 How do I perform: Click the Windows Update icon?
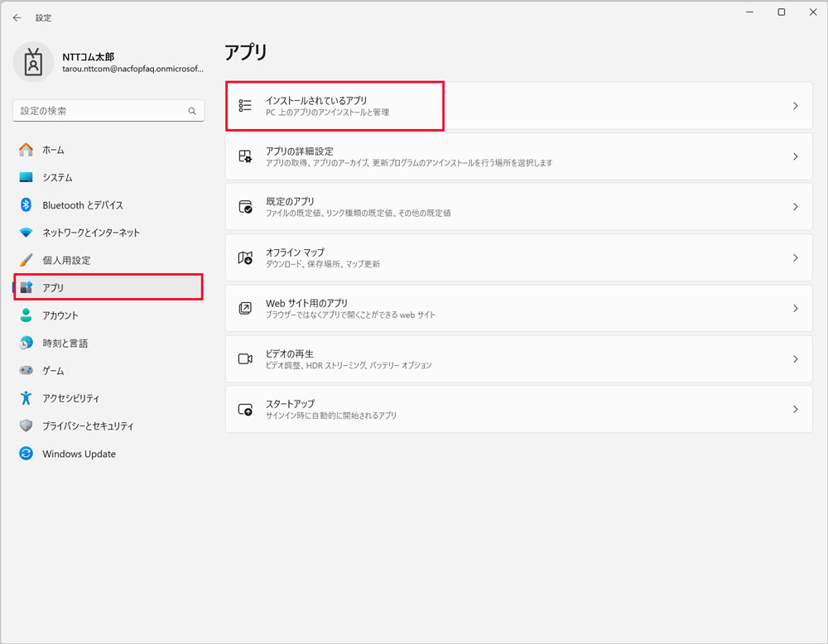click(x=26, y=454)
